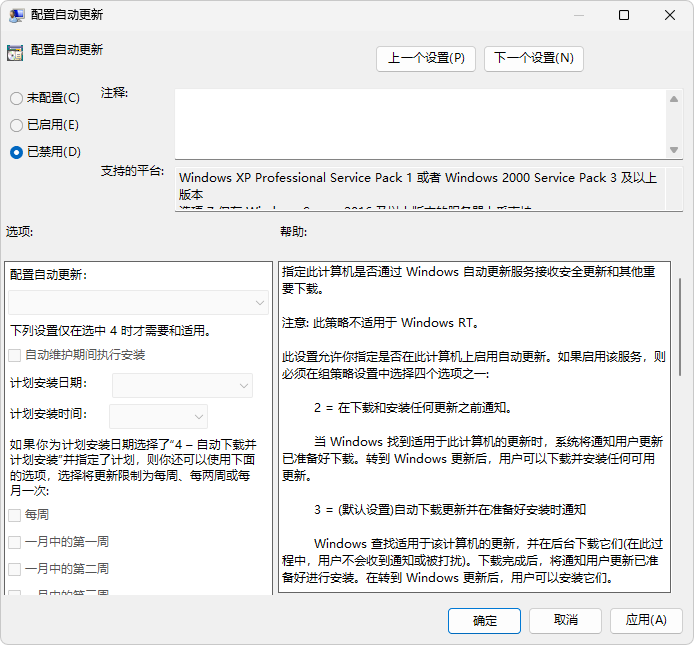This screenshot has height=645, width=694.
Task: Go to 下一个设置(N)
Action: click(534, 58)
